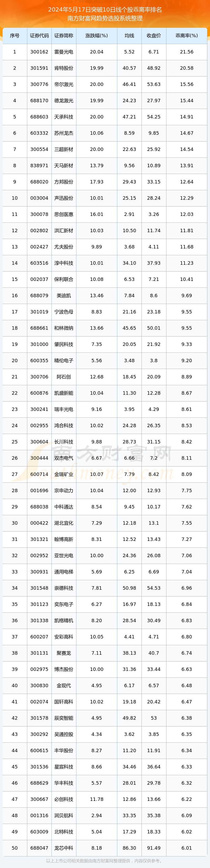Click stock code 003004

click(x=39, y=198)
